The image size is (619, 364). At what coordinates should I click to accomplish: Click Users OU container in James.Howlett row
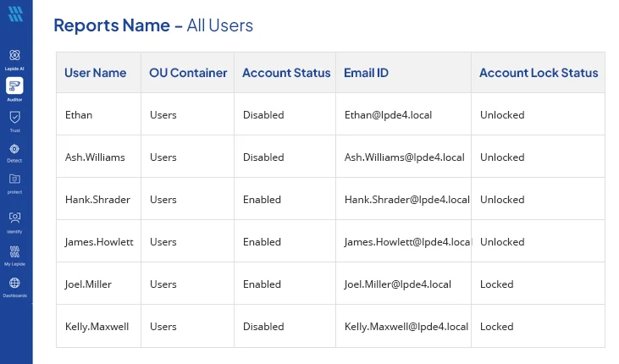(x=163, y=241)
